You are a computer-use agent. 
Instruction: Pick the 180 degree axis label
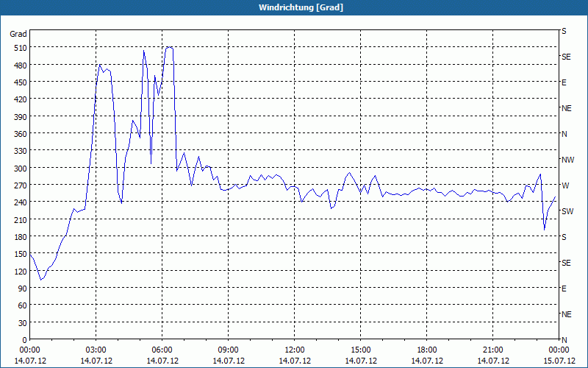21,237
